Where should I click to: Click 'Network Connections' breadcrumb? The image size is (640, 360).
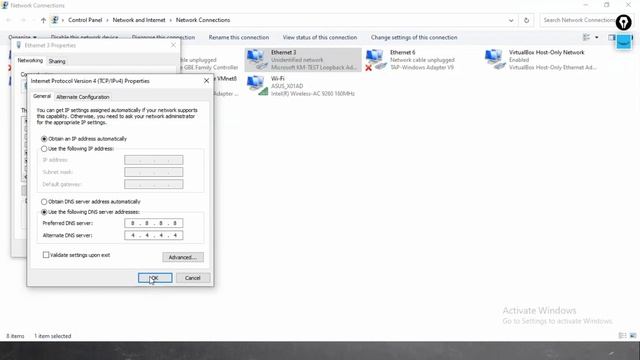coord(203,20)
